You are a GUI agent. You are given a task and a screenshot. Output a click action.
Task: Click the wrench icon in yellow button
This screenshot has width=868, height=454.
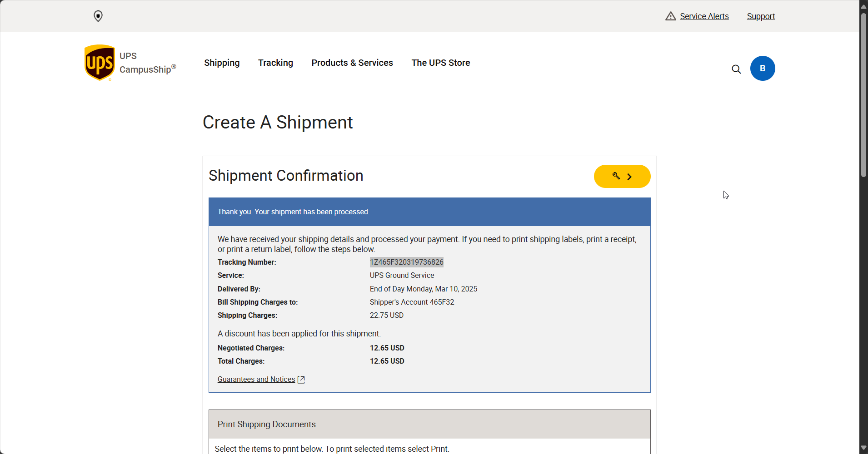616,176
